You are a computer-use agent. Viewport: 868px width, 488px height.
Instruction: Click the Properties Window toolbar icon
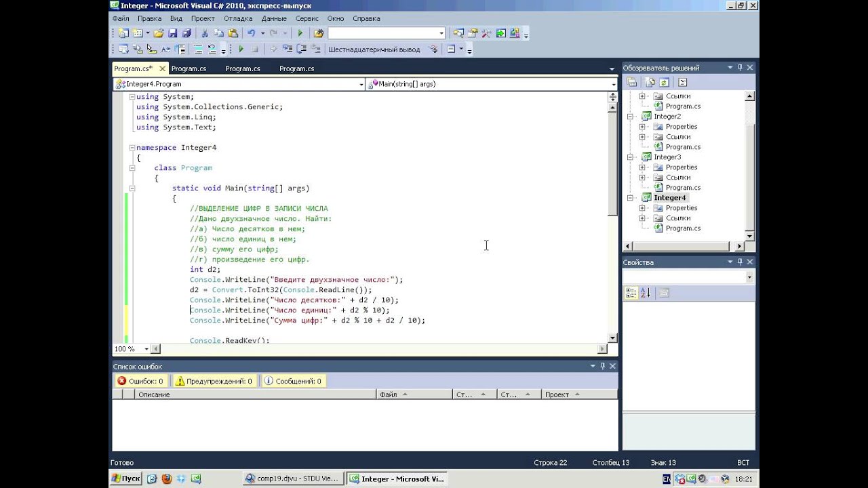coord(472,33)
